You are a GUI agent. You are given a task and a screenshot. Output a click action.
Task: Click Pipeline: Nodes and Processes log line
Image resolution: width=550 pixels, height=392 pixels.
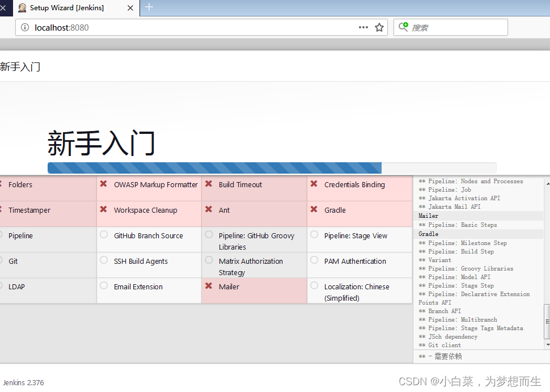coord(471,182)
